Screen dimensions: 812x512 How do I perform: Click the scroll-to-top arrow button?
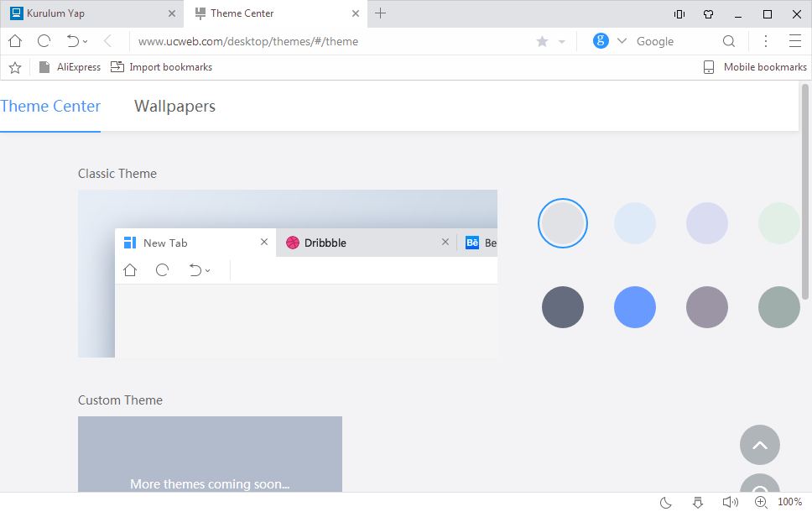(x=760, y=445)
